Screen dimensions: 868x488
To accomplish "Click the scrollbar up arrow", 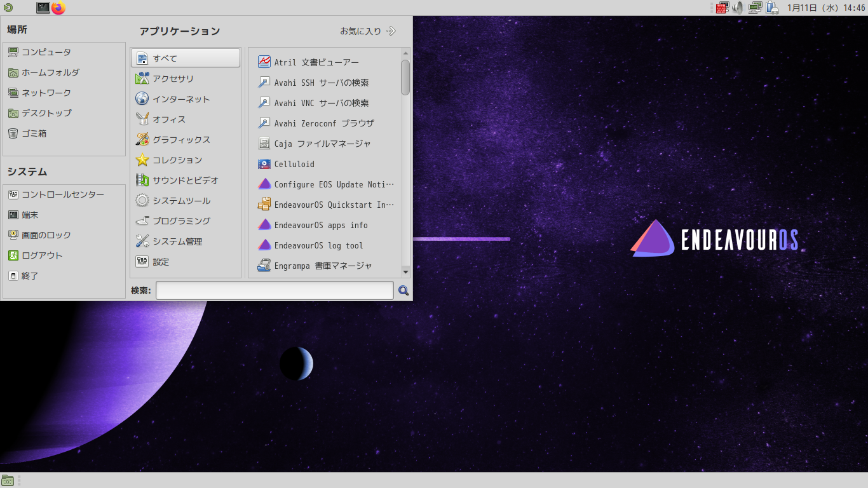I will pos(405,53).
